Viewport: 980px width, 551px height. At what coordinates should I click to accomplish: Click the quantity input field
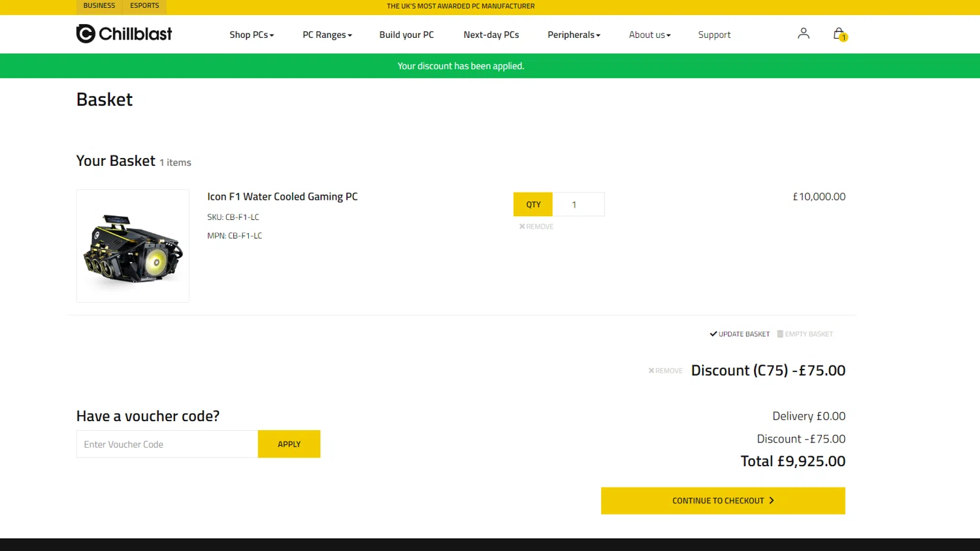(x=578, y=204)
